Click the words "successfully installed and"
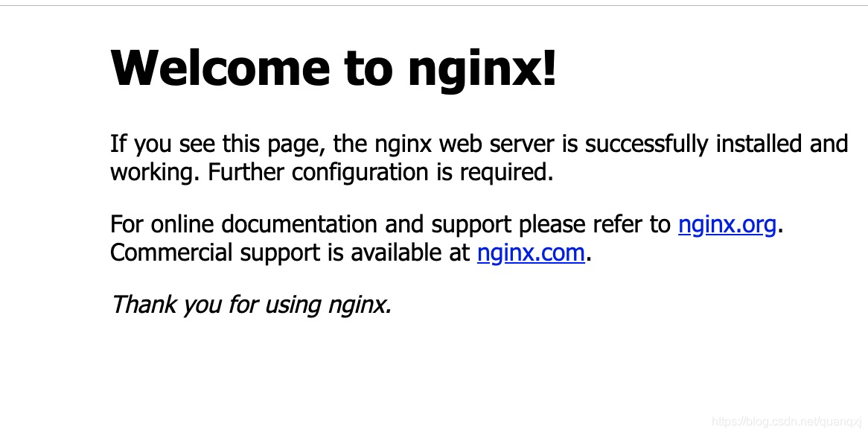 coord(716,144)
